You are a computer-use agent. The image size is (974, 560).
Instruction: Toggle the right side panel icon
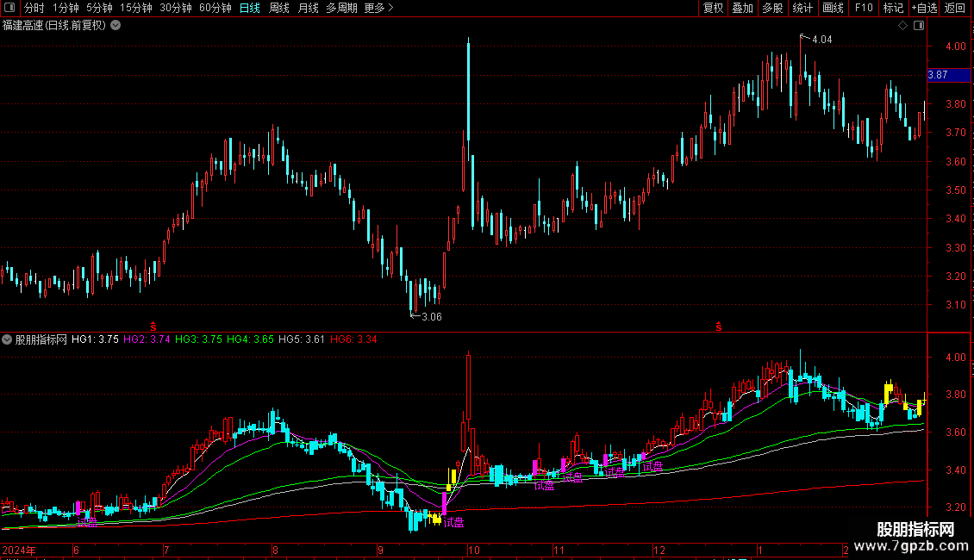point(919,26)
